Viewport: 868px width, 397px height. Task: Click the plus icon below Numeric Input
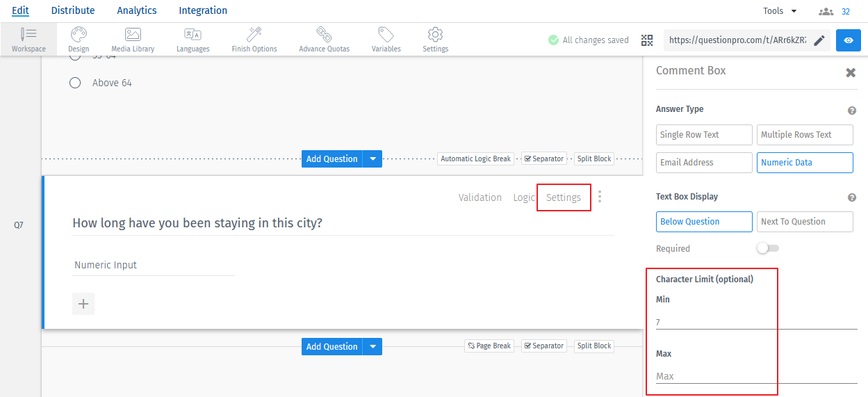pyautogui.click(x=83, y=304)
